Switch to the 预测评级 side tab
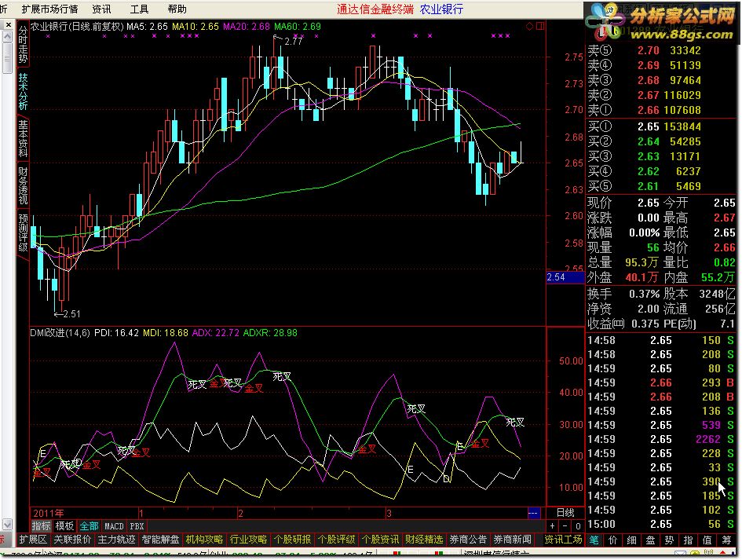 [x=23, y=232]
